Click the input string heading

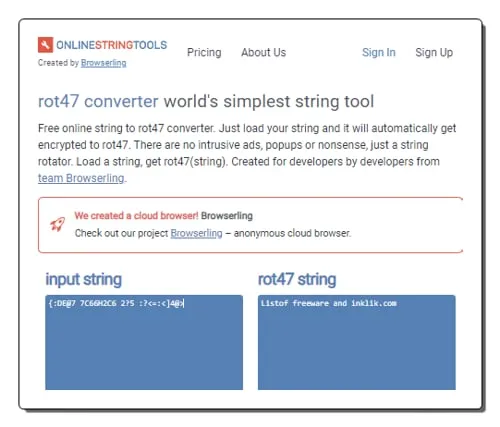83,280
